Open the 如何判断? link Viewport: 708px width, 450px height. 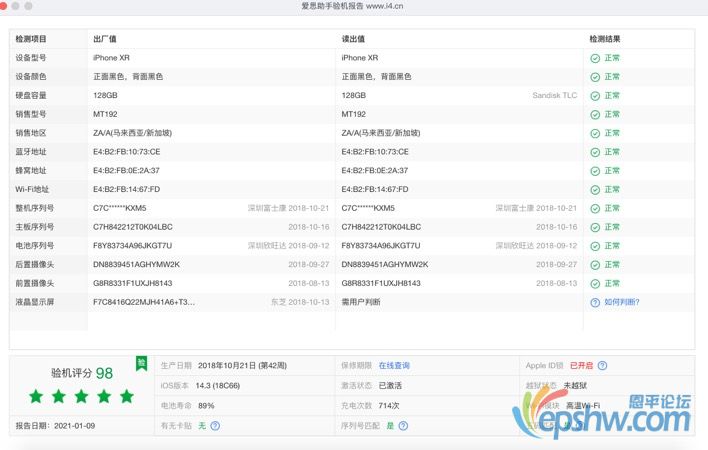coord(622,302)
